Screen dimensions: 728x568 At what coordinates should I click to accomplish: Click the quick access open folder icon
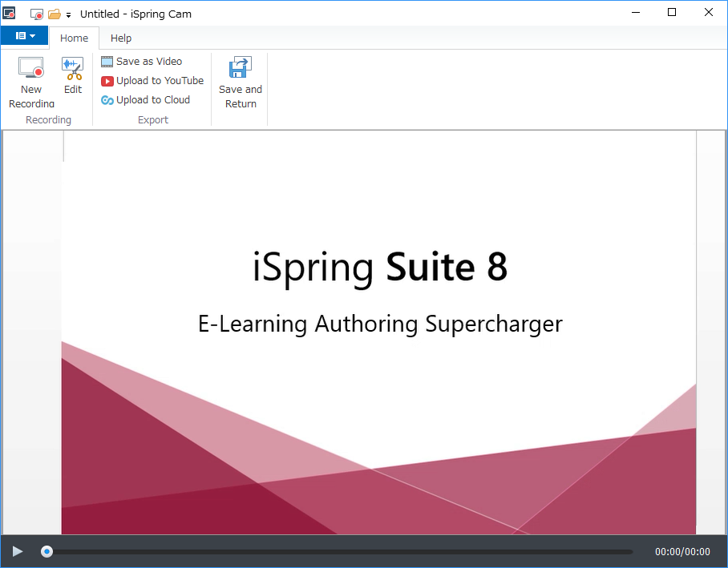click(55, 14)
